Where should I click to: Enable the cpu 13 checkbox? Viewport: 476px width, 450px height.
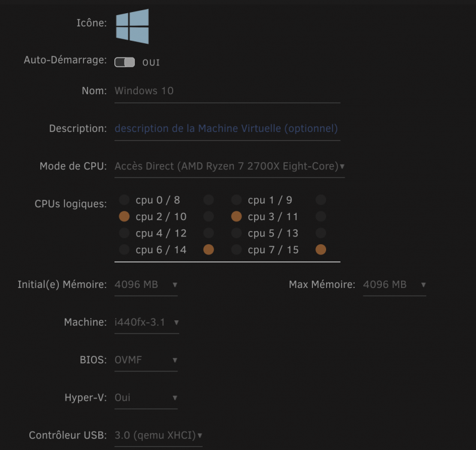pyautogui.click(x=321, y=233)
